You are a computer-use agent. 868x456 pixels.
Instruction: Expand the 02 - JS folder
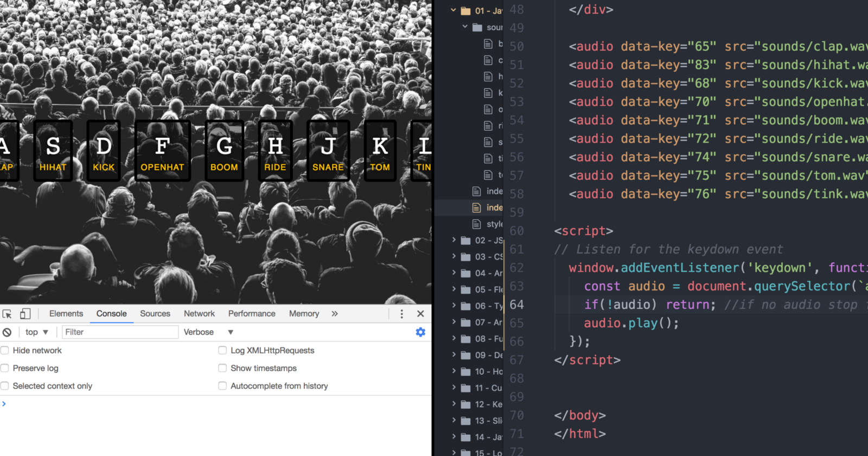(454, 240)
